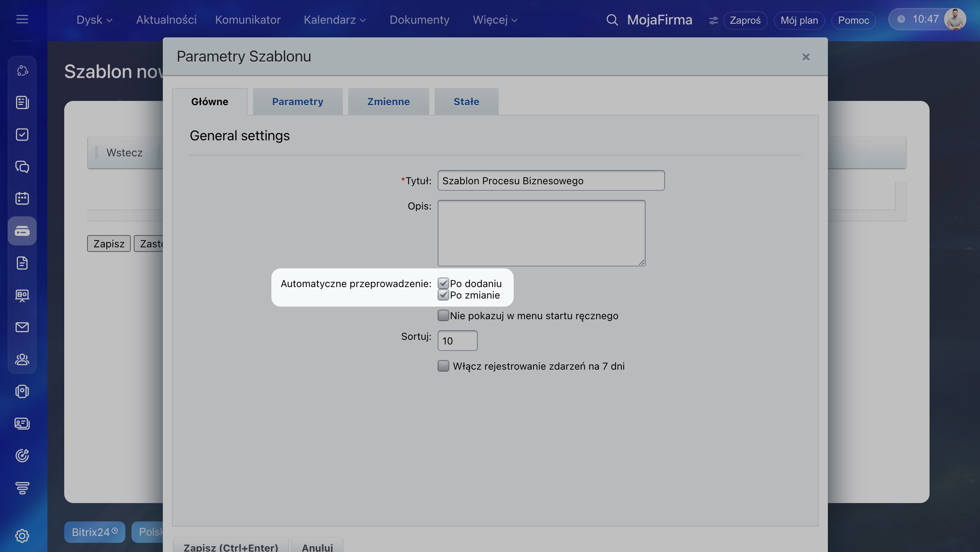Open the hamburger menu icon
The width and height of the screenshot is (980, 552).
point(22,19)
